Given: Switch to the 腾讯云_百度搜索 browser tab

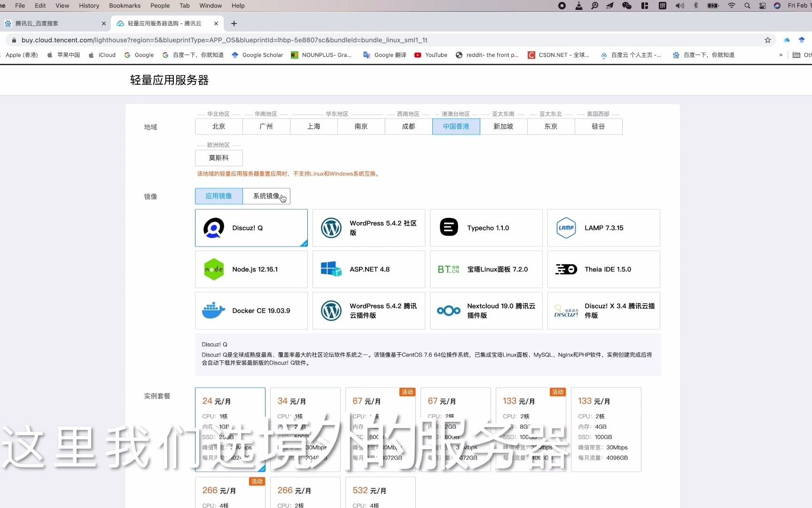Looking at the screenshot, I should click(55, 24).
